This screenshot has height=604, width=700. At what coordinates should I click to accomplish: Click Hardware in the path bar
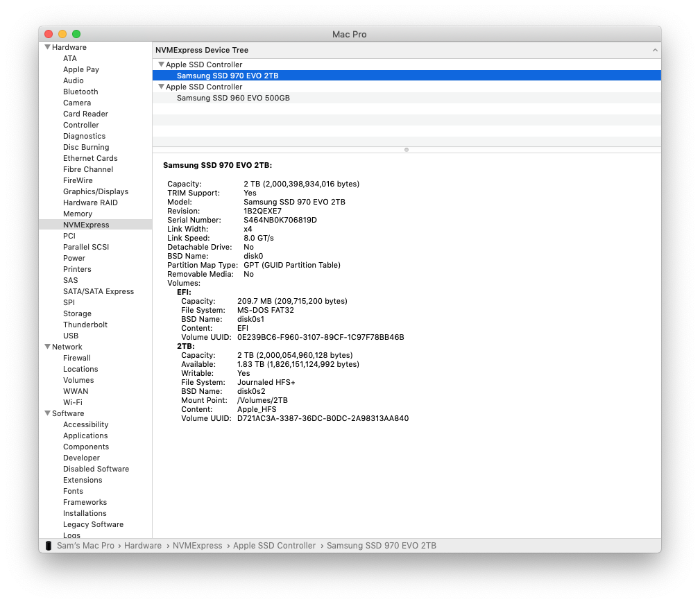[x=143, y=546]
